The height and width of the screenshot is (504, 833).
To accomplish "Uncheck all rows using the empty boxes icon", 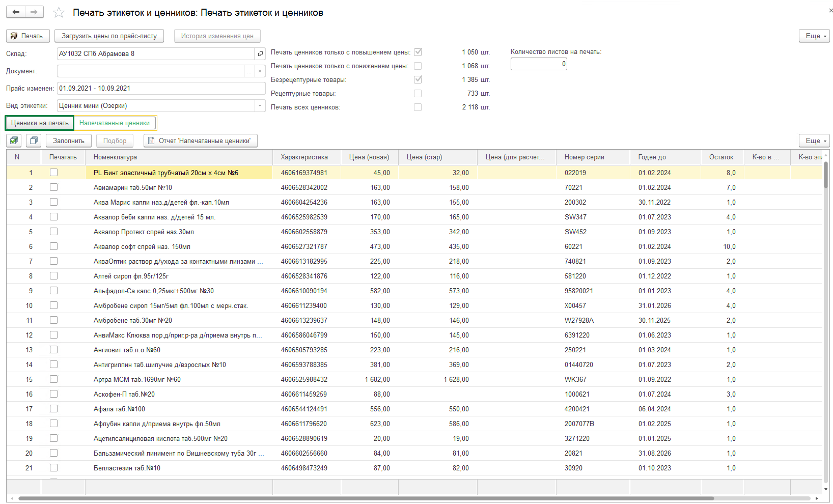I will coord(34,141).
